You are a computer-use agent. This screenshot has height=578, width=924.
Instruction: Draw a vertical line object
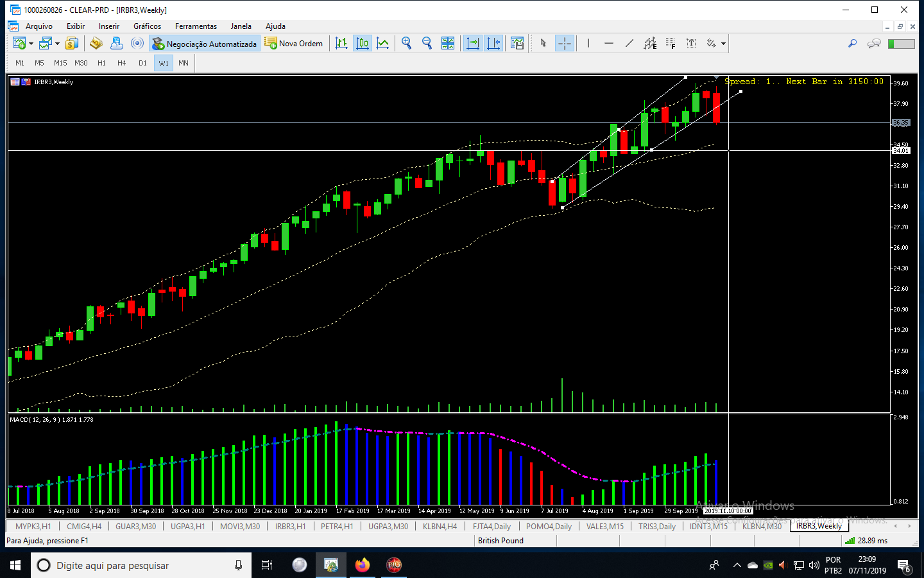click(588, 44)
